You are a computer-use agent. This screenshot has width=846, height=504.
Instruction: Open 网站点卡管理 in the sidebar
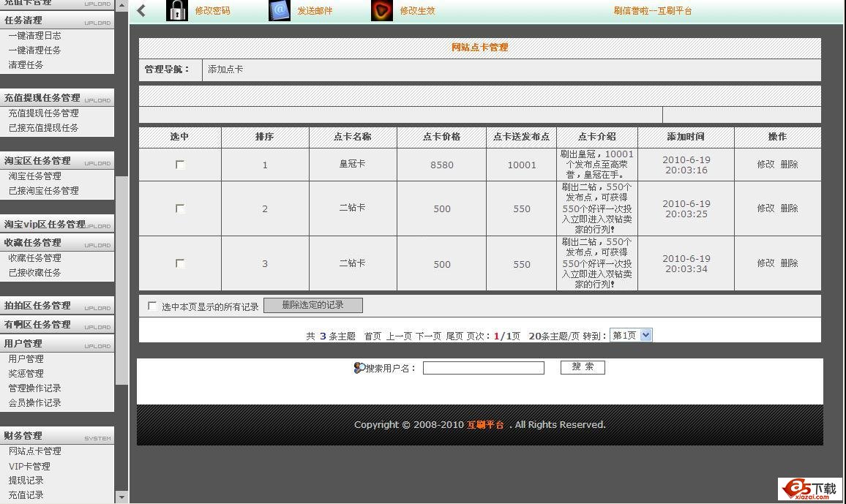click(x=35, y=451)
